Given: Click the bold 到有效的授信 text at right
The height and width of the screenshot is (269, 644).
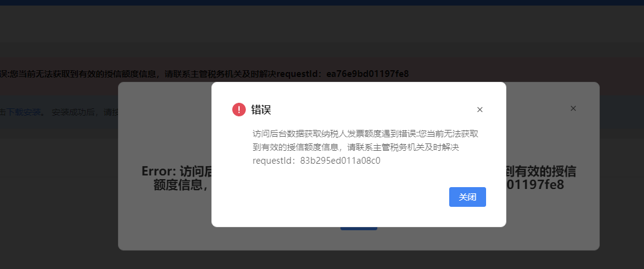Looking at the screenshot, I should (x=541, y=171).
